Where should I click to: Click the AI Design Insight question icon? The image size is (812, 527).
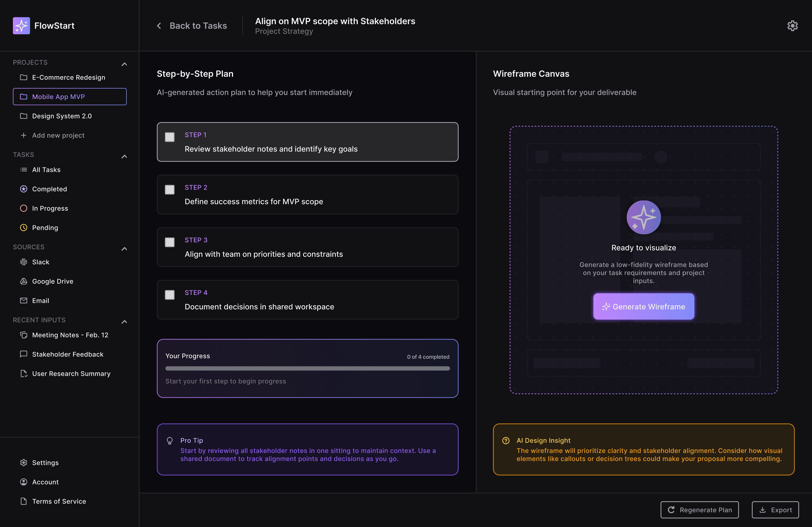[x=506, y=440]
